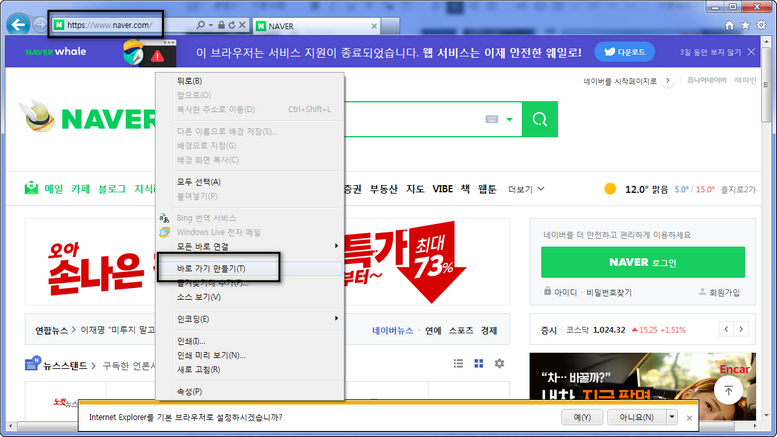777x437 pixels.
Task: Open the 카페 link
Action: coord(80,189)
